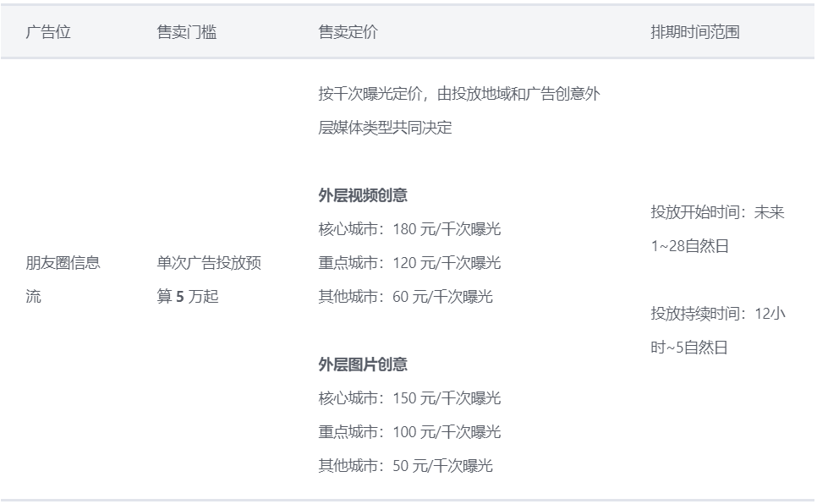Click the bold 5 in budget threshold

[180, 297]
